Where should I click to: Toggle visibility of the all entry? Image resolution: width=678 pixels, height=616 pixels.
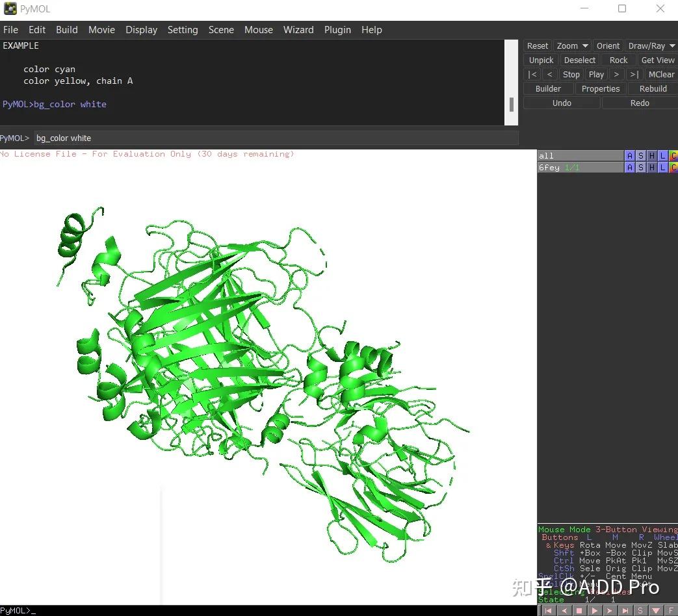580,155
